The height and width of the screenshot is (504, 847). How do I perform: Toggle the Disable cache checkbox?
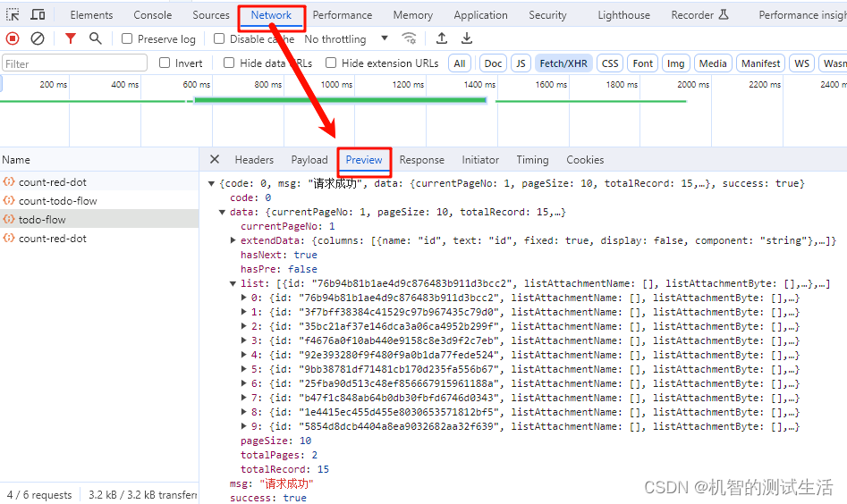[x=219, y=38]
